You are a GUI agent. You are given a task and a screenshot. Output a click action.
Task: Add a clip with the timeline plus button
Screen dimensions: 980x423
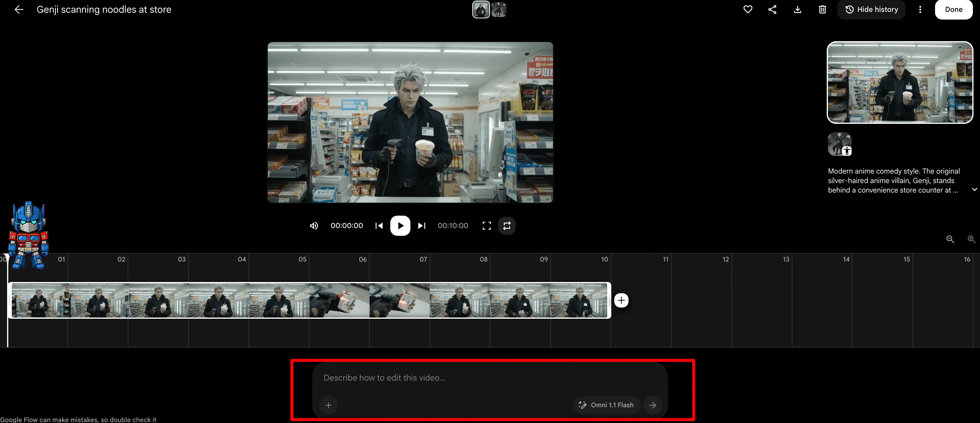click(621, 300)
